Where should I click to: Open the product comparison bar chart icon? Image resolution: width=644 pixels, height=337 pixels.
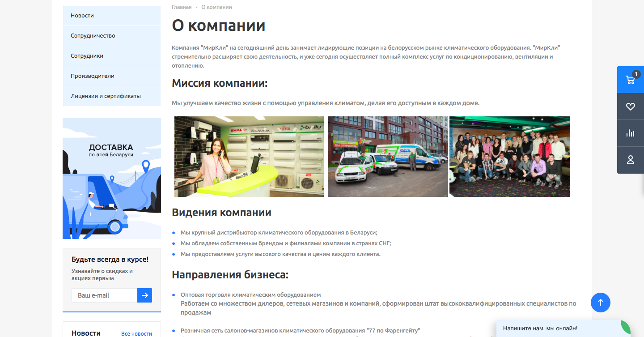(630, 133)
